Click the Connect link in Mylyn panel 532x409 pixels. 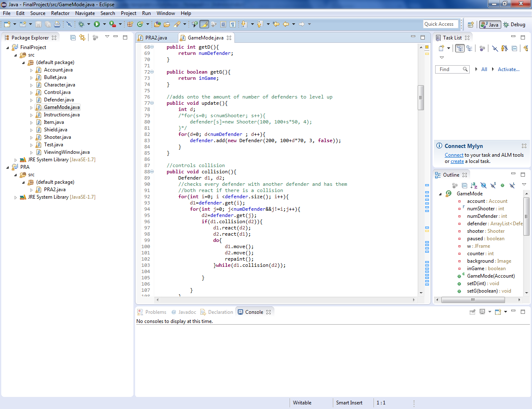(454, 155)
